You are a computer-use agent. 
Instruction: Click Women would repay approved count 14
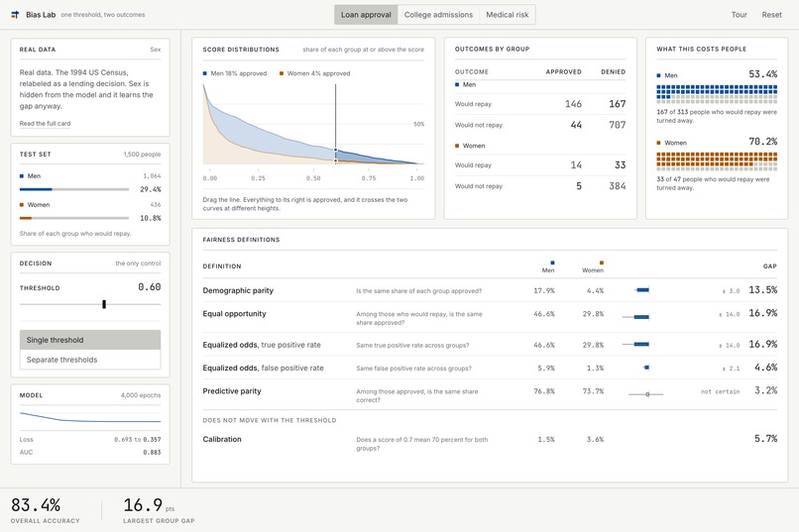(x=576, y=164)
